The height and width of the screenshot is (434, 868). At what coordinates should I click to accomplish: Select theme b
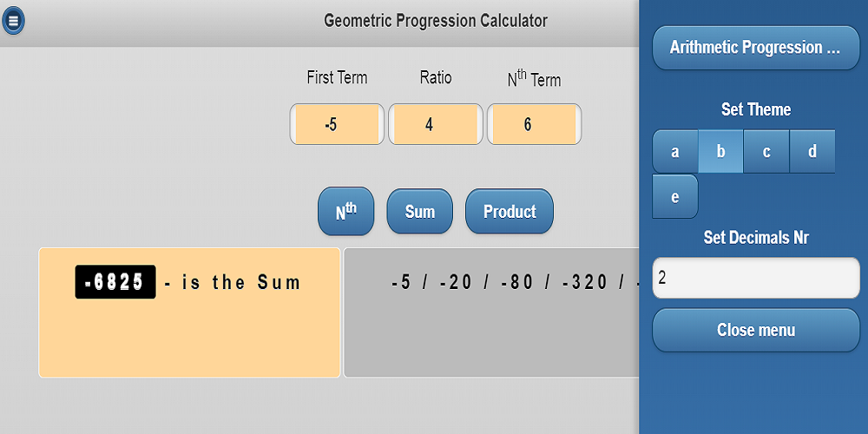click(x=720, y=152)
